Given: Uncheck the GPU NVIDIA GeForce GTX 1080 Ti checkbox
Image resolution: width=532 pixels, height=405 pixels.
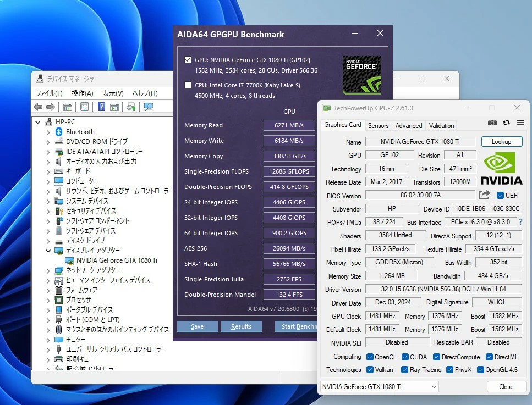Looking at the screenshot, I should 188,60.
